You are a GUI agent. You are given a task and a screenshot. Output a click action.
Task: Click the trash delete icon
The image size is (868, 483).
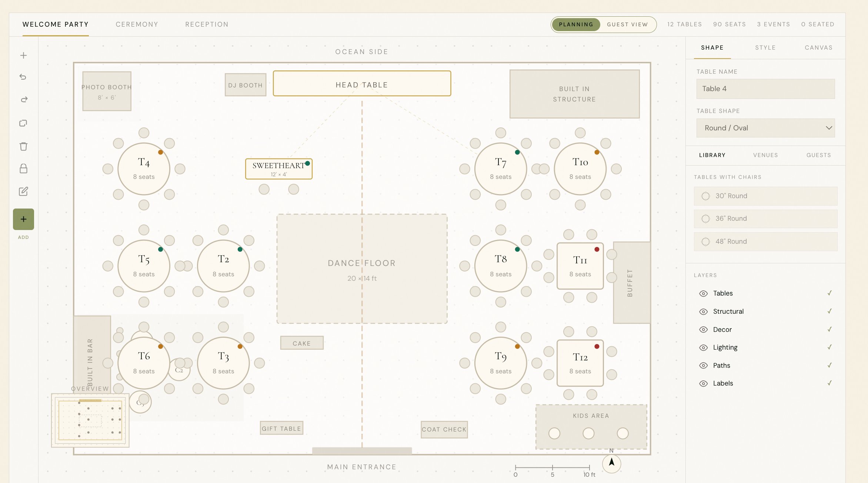pos(23,146)
